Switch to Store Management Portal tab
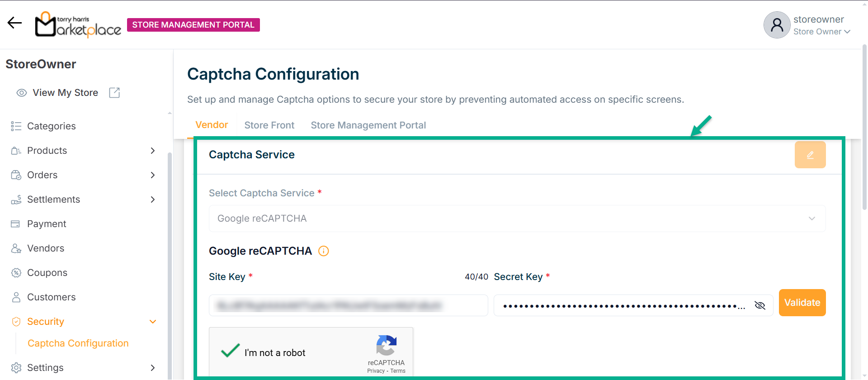The height and width of the screenshot is (380, 868). [368, 125]
